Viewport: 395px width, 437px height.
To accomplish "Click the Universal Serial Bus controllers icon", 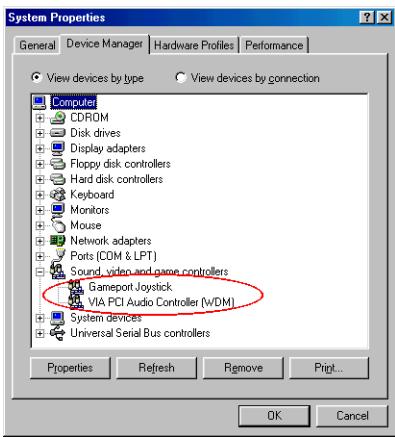I will [57, 333].
